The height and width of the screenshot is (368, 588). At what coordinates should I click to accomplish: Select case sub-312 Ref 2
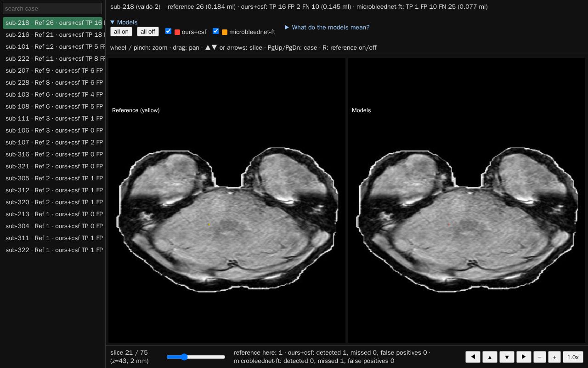53,190
